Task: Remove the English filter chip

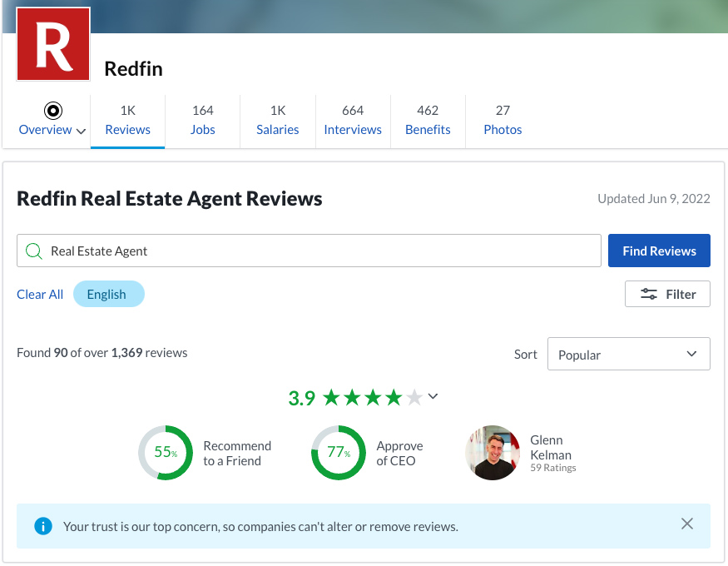Action: pos(109,294)
